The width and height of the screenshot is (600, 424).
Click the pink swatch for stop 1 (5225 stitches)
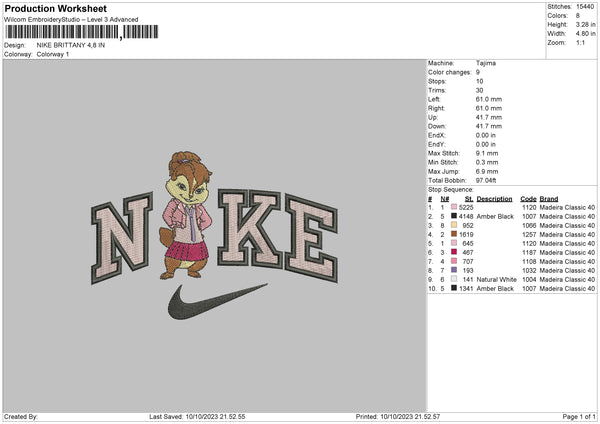point(454,207)
